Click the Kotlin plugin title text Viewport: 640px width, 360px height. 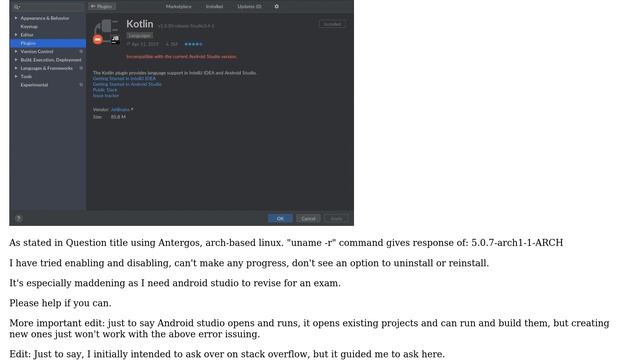(x=140, y=24)
